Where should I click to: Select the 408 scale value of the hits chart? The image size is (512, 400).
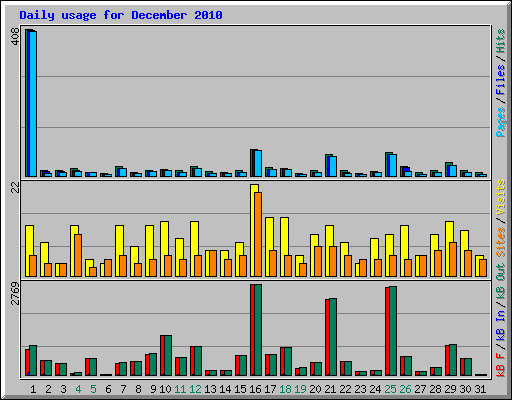tap(15, 37)
